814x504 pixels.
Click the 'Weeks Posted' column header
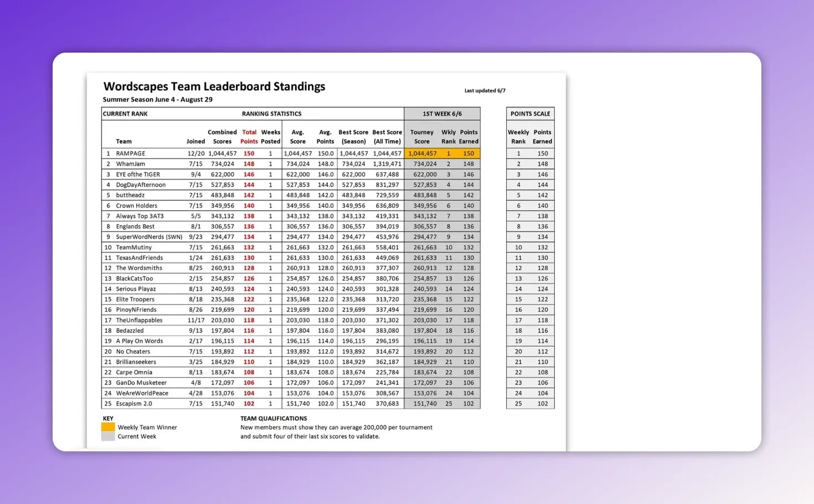(271, 137)
